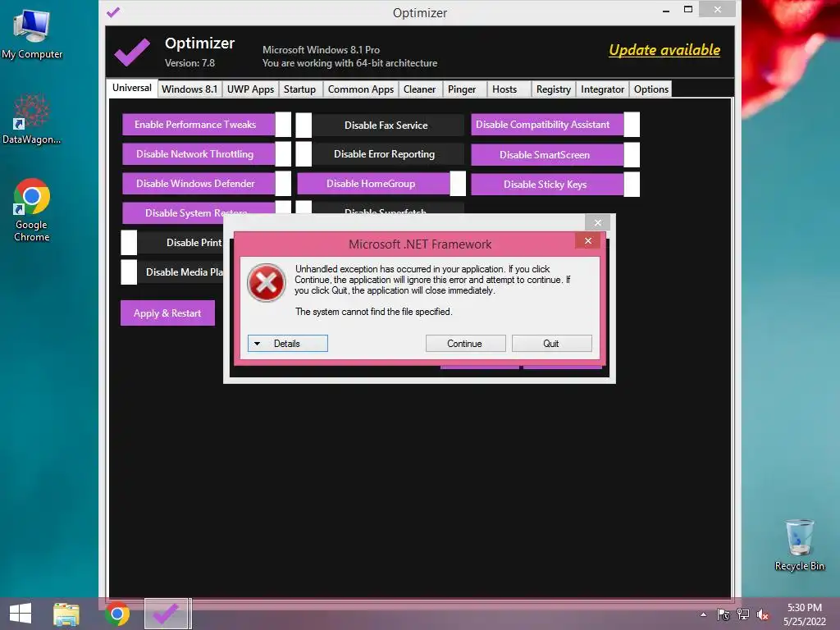Image resolution: width=840 pixels, height=630 pixels.
Task: Maximize the Optimizer window
Action: [x=688, y=10]
